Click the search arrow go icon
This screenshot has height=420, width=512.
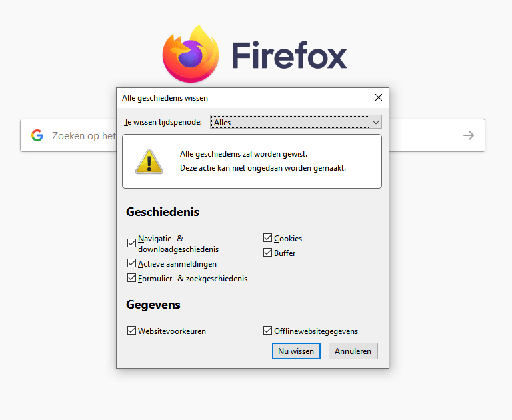pos(469,135)
